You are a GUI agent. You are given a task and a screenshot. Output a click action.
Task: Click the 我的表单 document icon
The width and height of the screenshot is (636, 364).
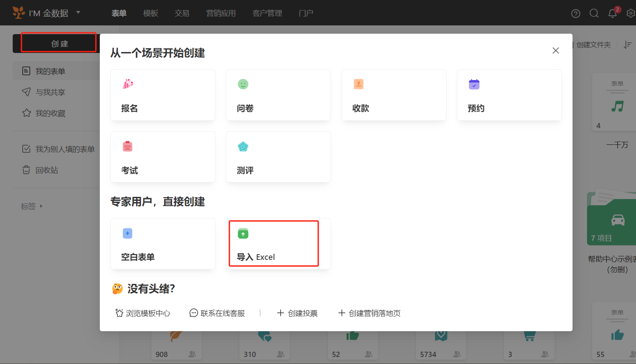click(x=26, y=71)
